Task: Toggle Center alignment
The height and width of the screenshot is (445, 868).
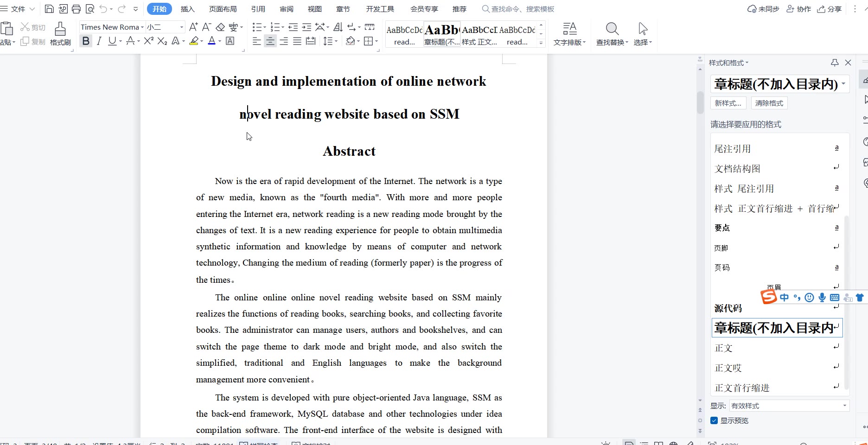Action: point(270,41)
